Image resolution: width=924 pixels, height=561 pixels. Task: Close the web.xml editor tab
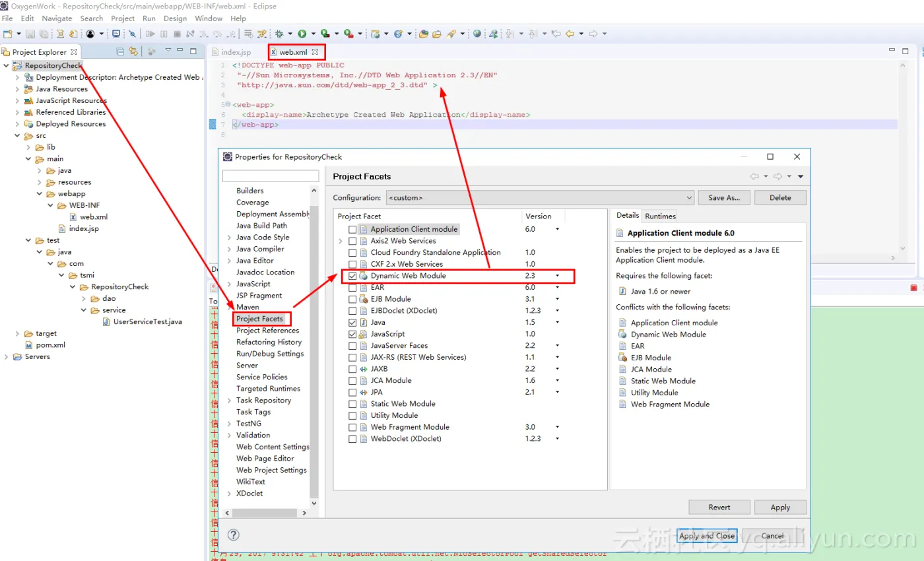coord(315,51)
